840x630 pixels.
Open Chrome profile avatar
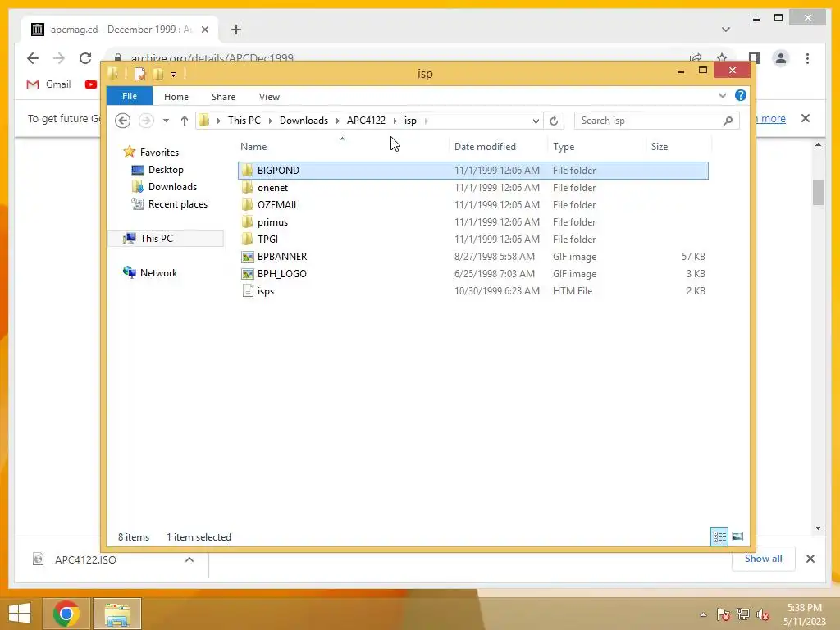point(781,58)
